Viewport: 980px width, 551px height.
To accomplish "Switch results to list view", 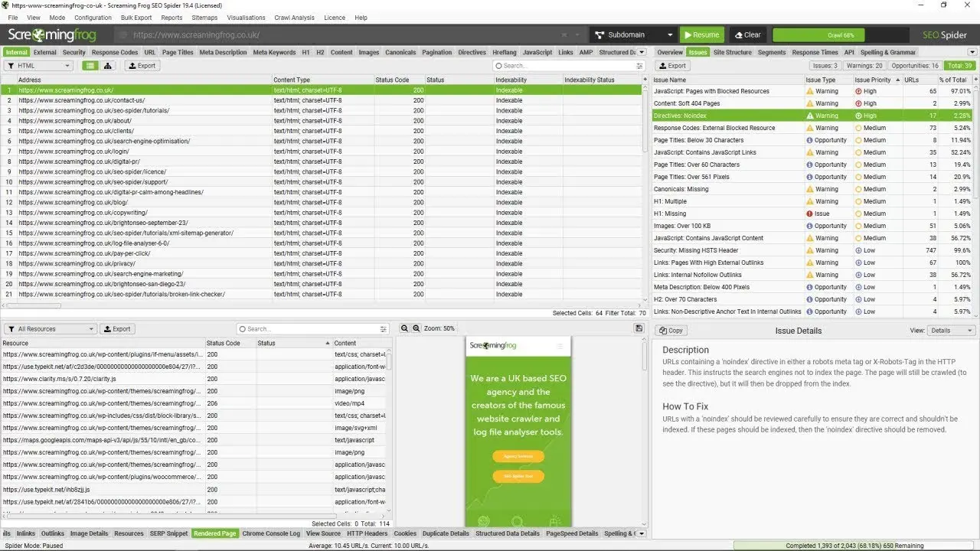I will click(x=90, y=65).
